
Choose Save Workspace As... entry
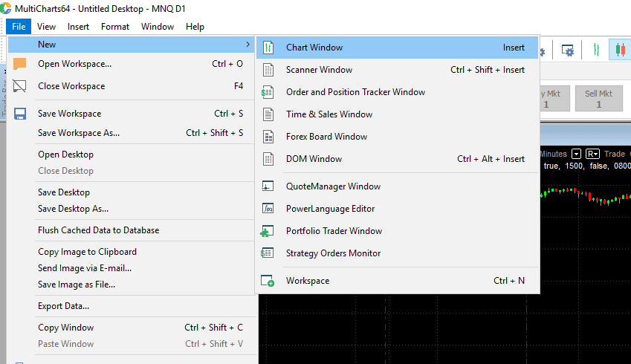pos(132,133)
